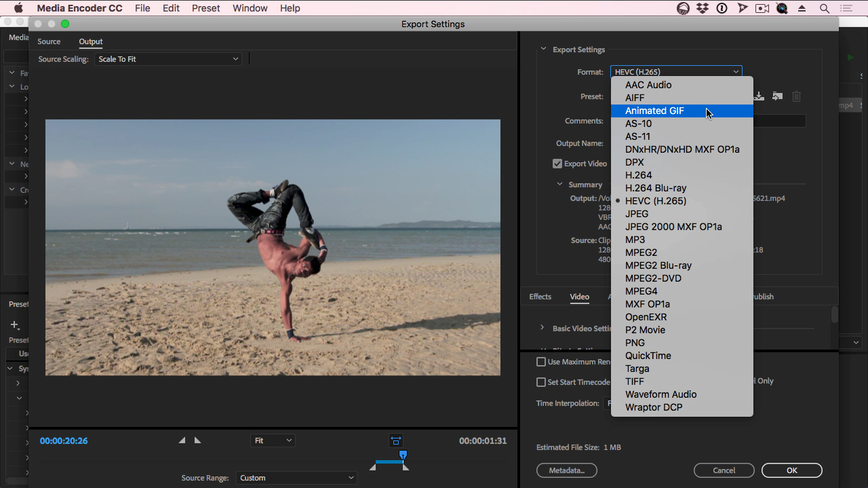
Task: Expand the Basic Video Settings section
Action: click(x=542, y=328)
